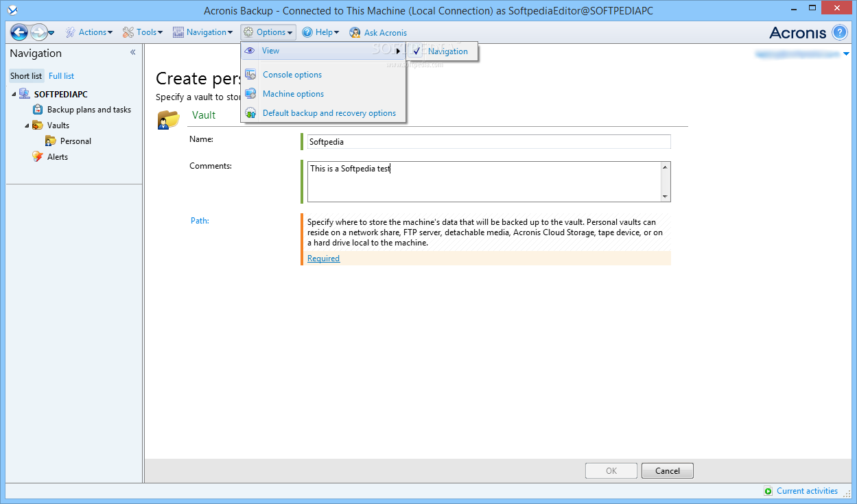The image size is (857, 504).
Task: Click the Options gear icon
Action: coord(248,32)
